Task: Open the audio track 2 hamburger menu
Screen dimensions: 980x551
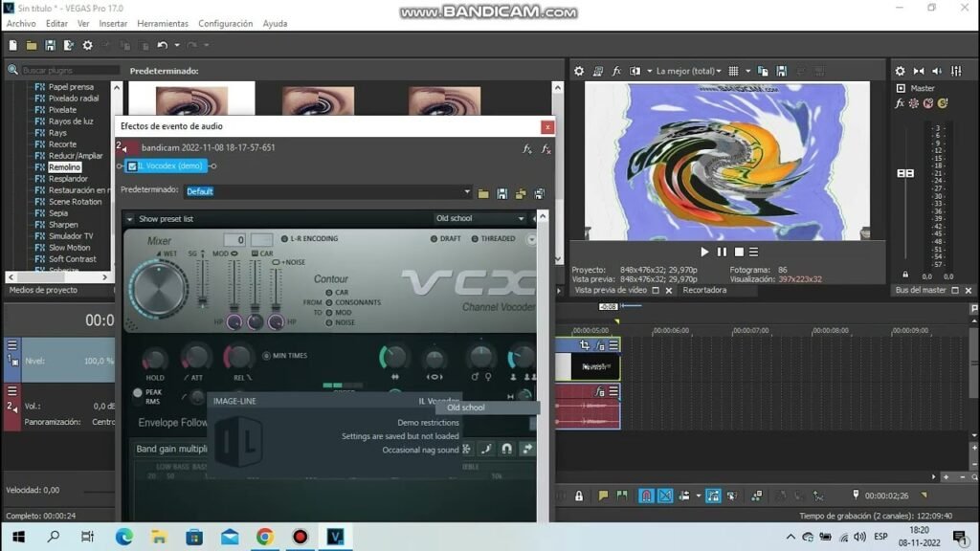Action: coord(11,391)
